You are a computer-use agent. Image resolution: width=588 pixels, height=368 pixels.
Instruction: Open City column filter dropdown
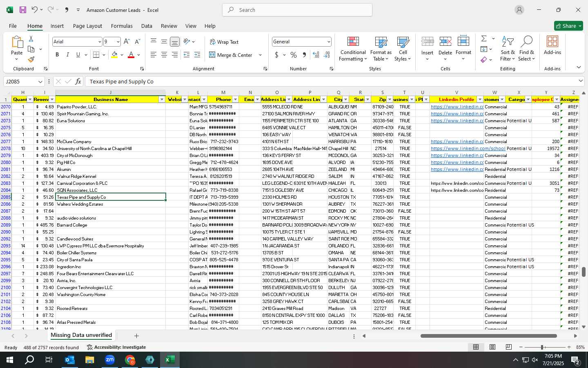pyautogui.click(x=345, y=99)
